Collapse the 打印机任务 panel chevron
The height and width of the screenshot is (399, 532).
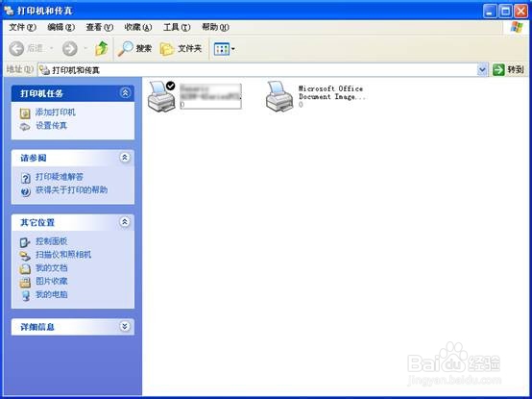point(125,92)
